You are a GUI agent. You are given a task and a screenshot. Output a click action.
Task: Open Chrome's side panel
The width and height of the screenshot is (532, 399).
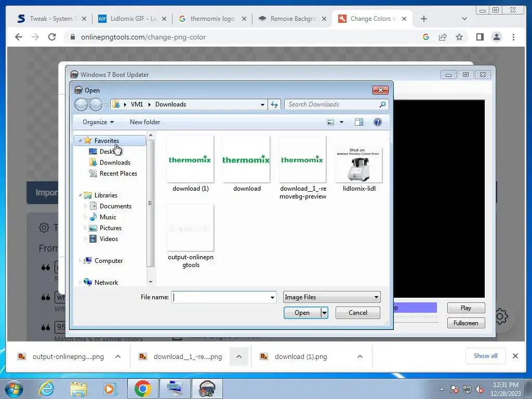click(x=480, y=37)
